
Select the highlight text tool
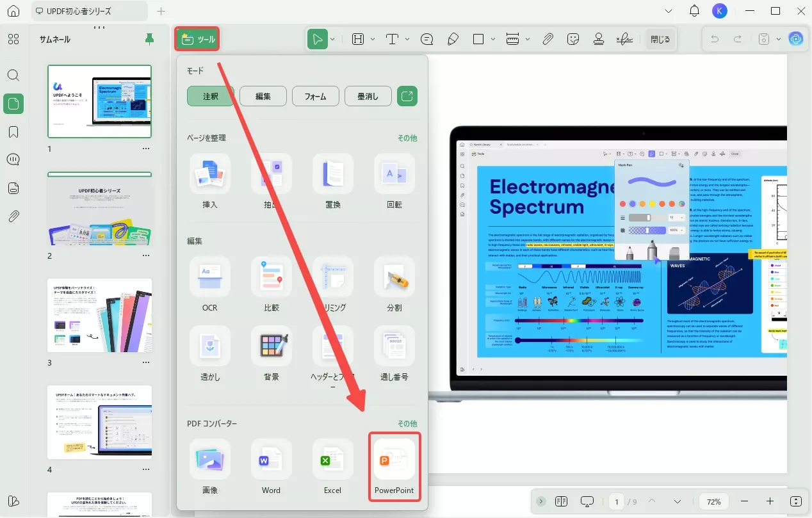(357, 39)
